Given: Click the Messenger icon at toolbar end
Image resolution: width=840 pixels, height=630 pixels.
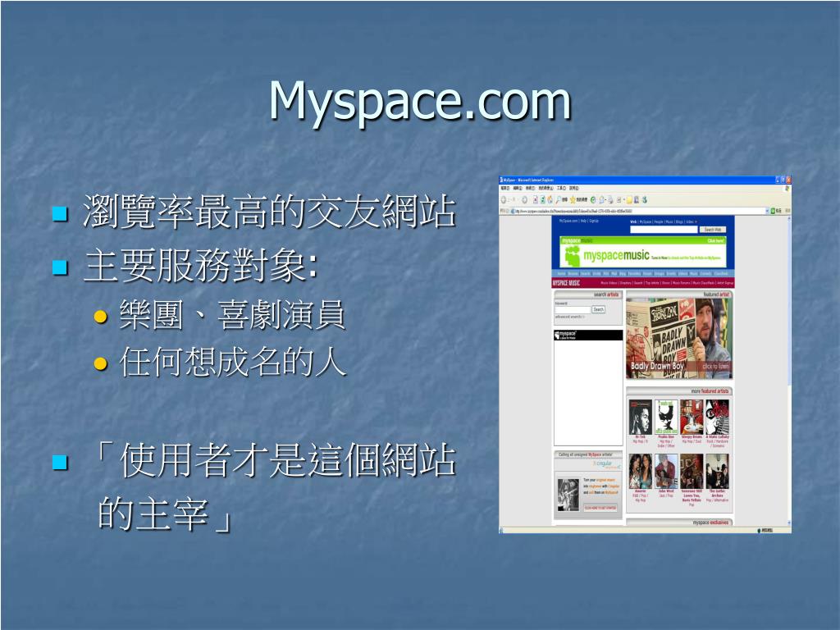Looking at the screenshot, I should pos(645,200).
